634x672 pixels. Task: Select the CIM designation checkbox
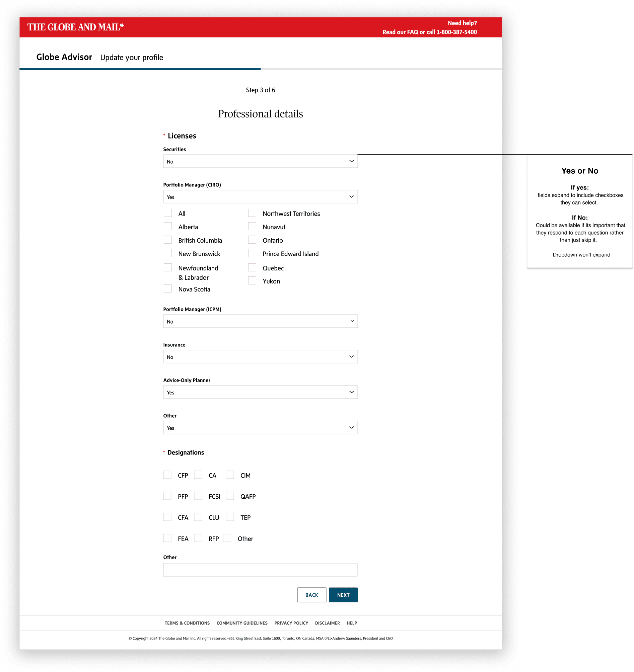pyautogui.click(x=230, y=475)
